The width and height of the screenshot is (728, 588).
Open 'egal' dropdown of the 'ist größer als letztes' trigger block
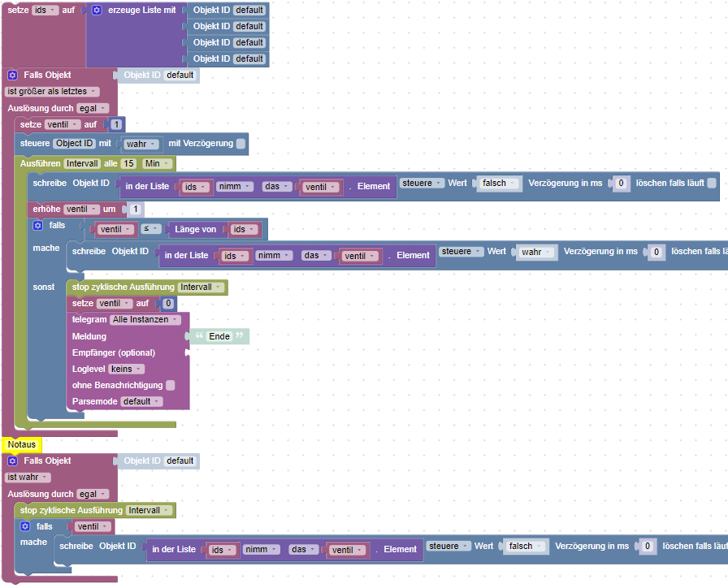point(93,108)
